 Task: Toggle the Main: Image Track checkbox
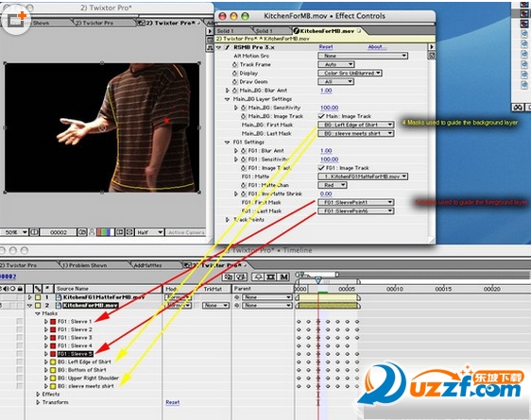321,116
